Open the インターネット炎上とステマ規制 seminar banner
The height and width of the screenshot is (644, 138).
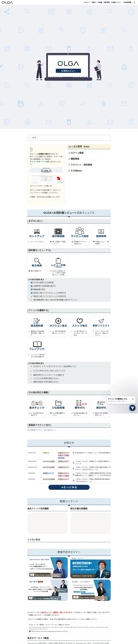click(48, 568)
